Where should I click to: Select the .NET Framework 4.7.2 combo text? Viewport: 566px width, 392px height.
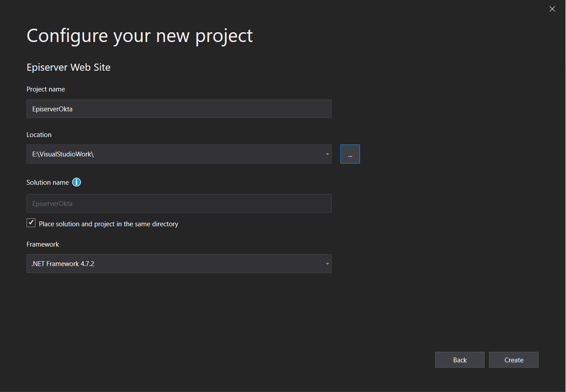(x=63, y=264)
